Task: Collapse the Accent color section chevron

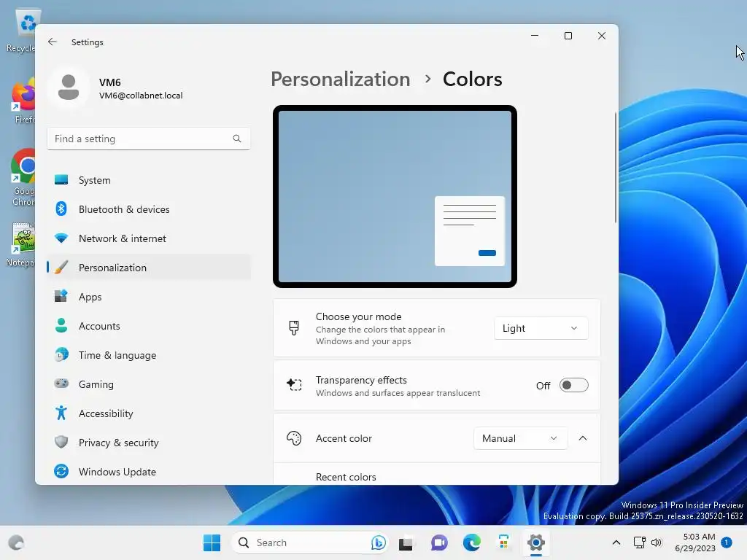Action: pyautogui.click(x=583, y=438)
